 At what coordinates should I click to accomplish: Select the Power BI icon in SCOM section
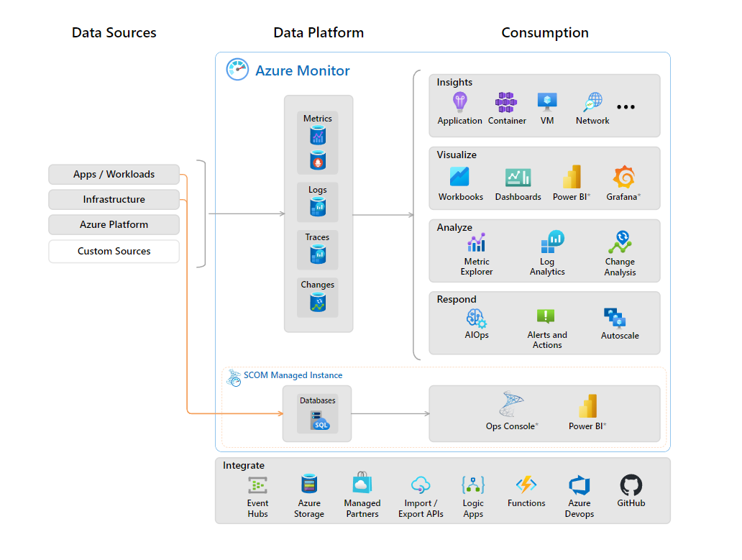point(587,406)
